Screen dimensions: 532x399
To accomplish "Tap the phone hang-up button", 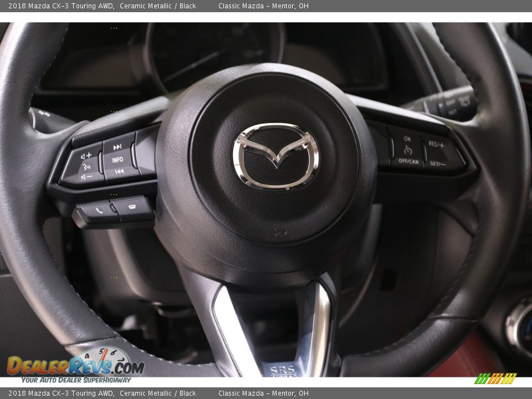I will coord(133,207).
